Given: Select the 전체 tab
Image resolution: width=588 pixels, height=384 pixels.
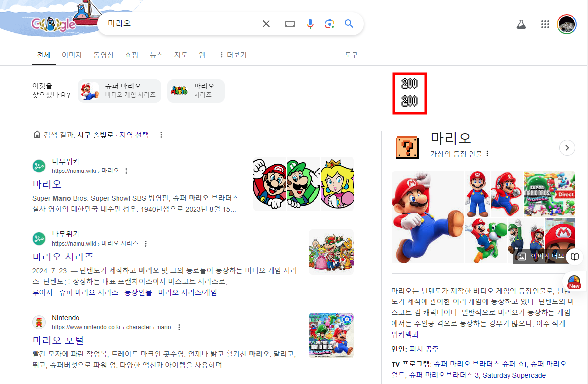Looking at the screenshot, I should (43, 55).
